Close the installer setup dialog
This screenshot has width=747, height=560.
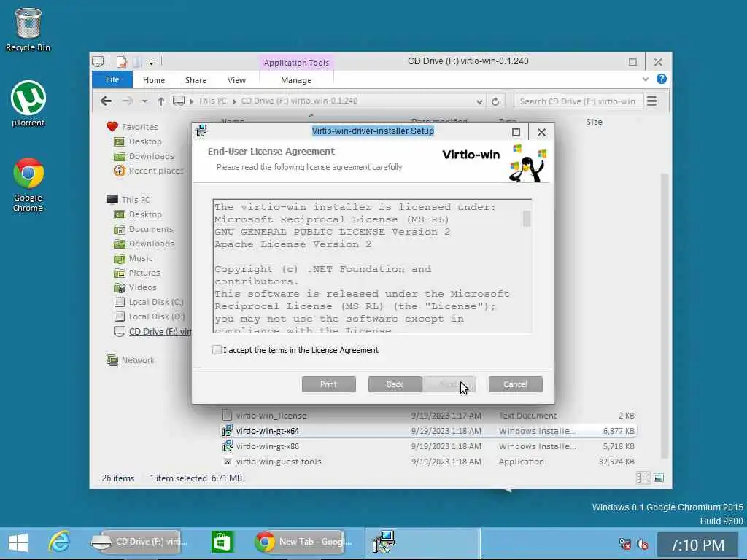tap(541, 132)
